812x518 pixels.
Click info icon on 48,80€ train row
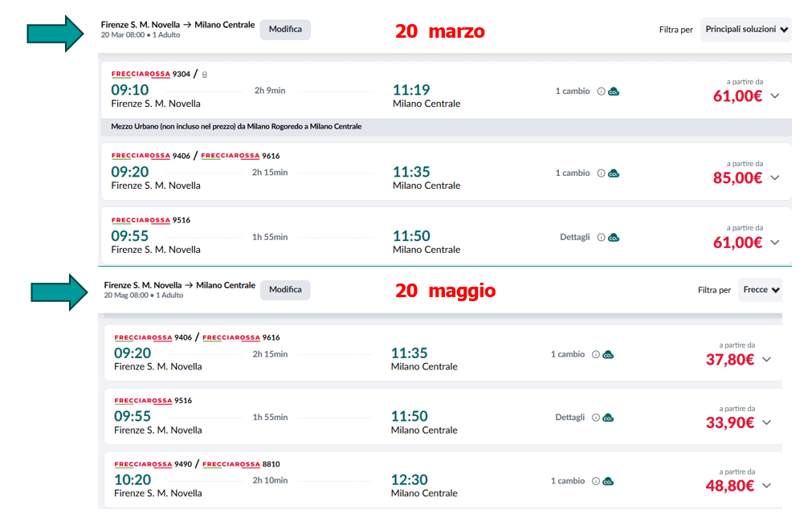pyautogui.click(x=595, y=481)
